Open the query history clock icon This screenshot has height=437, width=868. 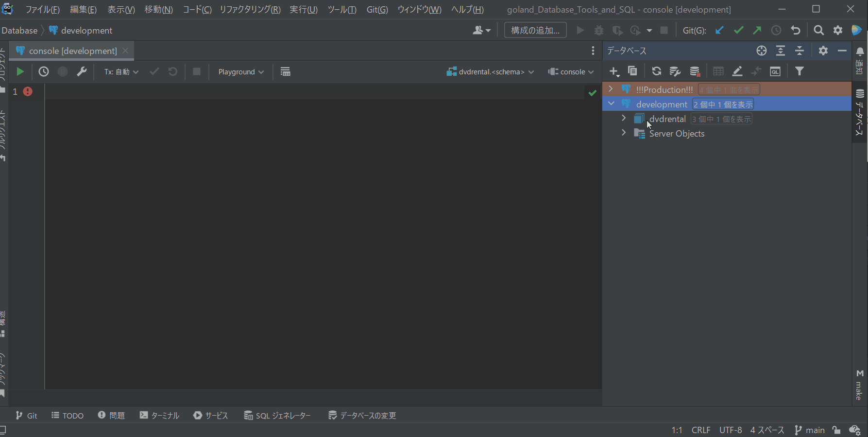pyautogui.click(x=44, y=72)
